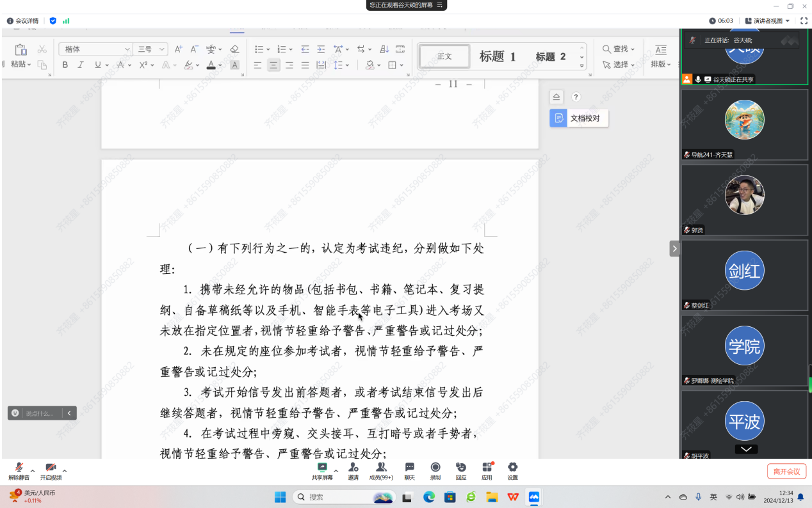Click the 文档校对 proofreading button
Image resolution: width=812 pixels, height=508 pixels.
[x=579, y=118]
